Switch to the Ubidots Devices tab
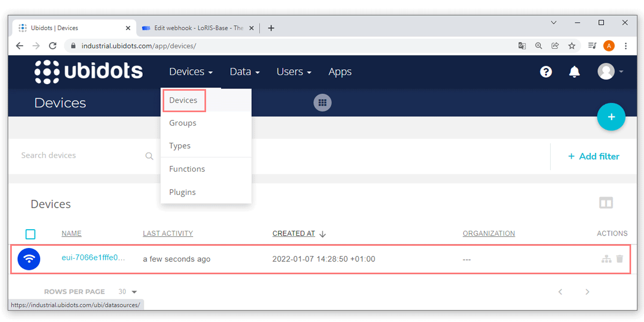The image size is (644, 322). click(75, 28)
